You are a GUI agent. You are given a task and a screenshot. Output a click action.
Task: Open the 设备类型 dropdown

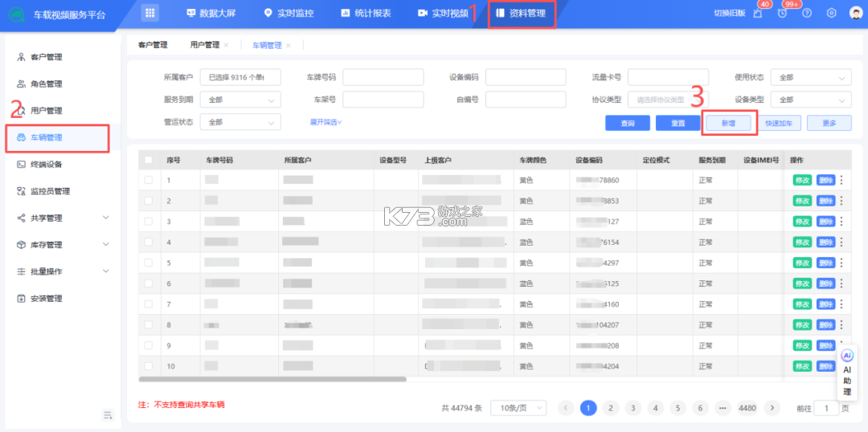pos(811,100)
